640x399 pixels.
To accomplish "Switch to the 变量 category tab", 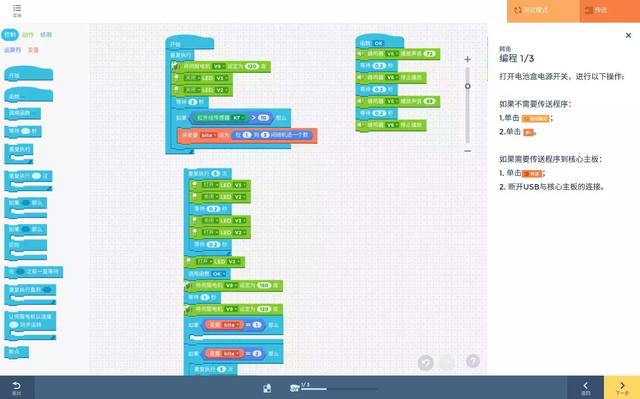I will (33, 50).
